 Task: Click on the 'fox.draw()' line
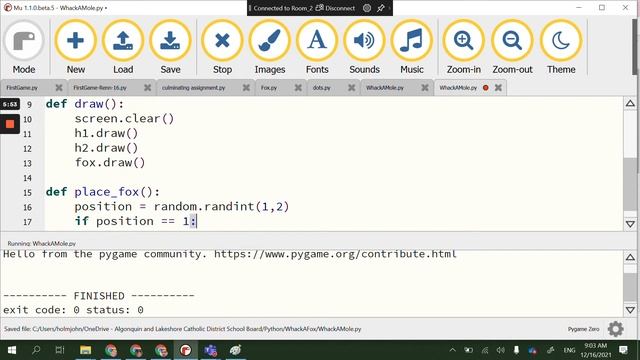pyautogui.click(x=110, y=163)
